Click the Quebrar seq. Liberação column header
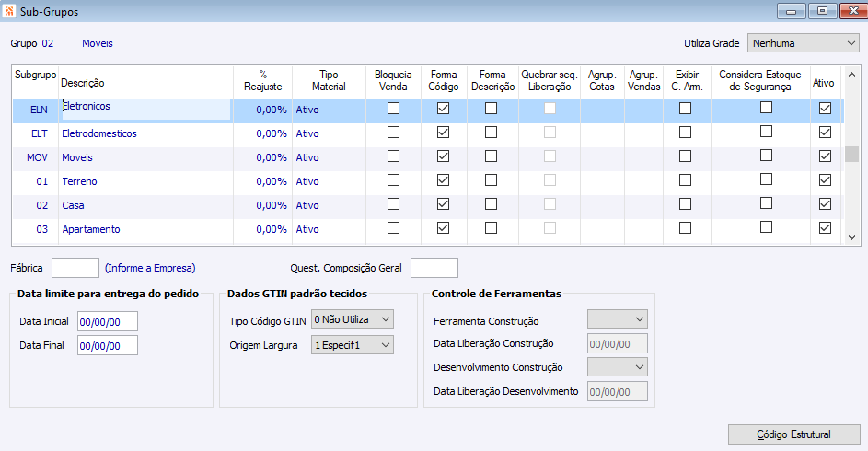Screen dimensions: 868x451 point(550,81)
